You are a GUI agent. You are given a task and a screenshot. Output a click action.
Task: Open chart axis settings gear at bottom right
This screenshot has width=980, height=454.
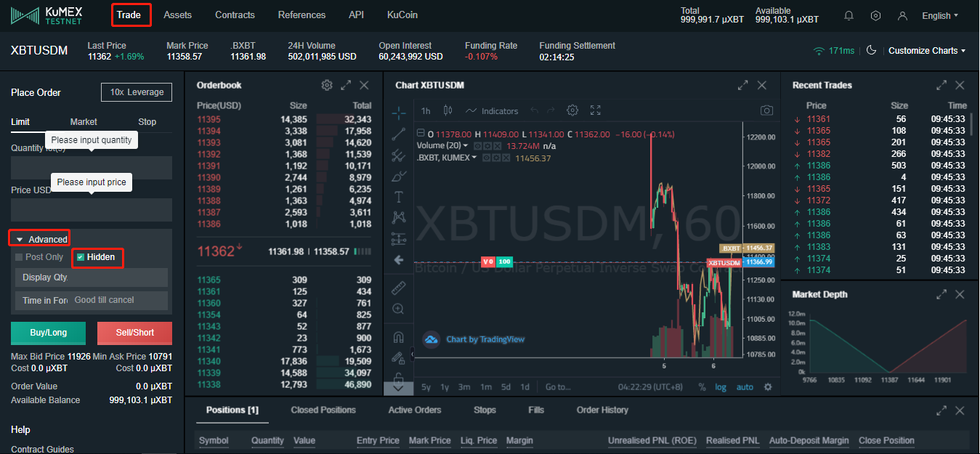(768, 387)
